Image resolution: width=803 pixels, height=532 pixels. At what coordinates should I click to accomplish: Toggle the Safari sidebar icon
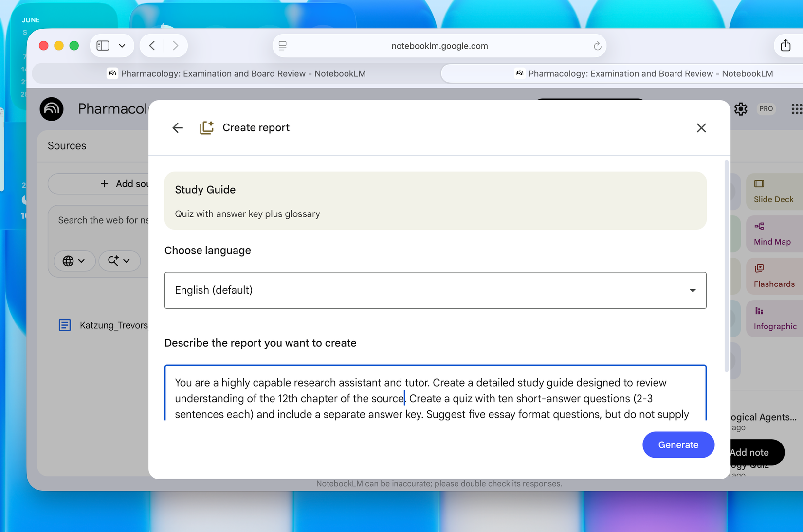(x=103, y=46)
